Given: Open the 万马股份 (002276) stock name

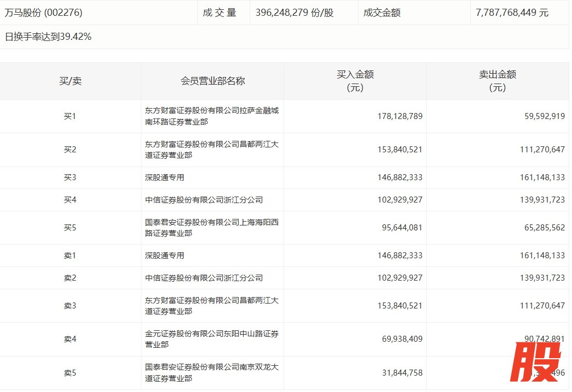Looking at the screenshot, I should (43, 12).
